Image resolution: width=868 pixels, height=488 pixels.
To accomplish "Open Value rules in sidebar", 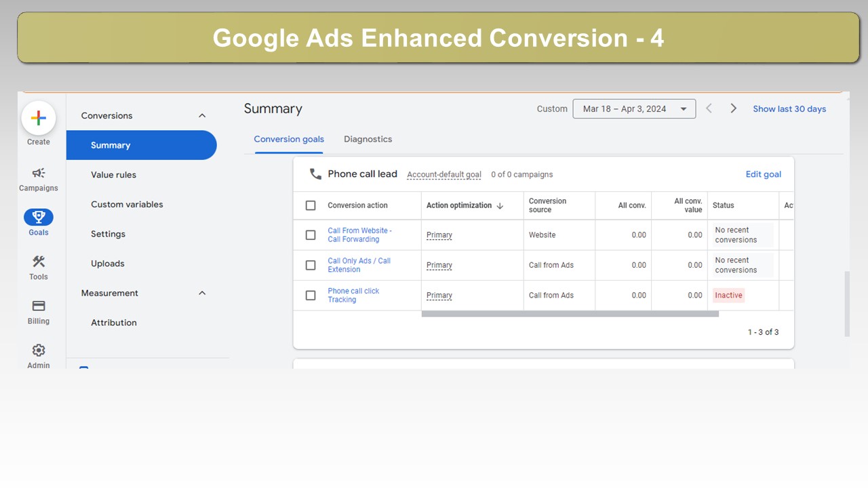I will click(x=113, y=175).
